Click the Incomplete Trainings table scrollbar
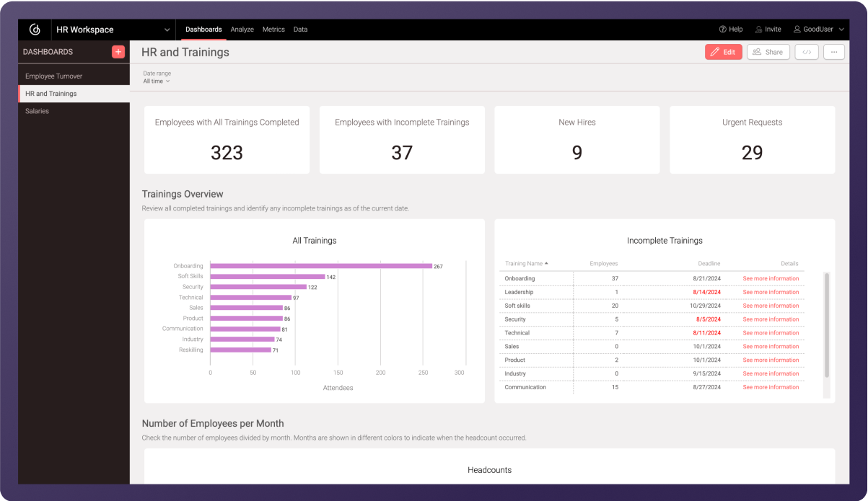Image resolution: width=868 pixels, height=501 pixels. [x=827, y=324]
